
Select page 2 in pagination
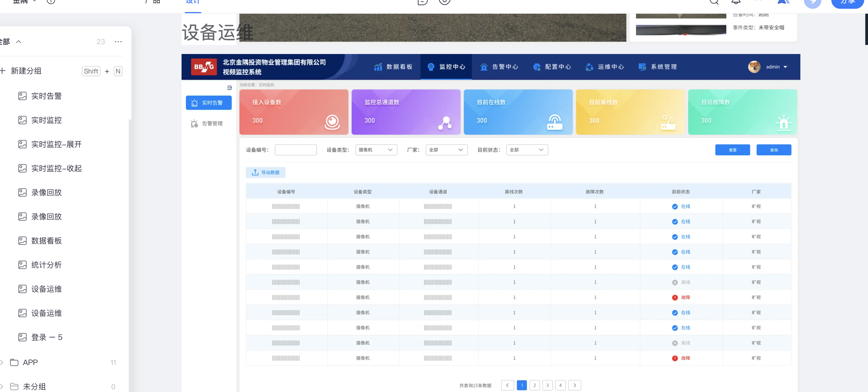point(535,385)
